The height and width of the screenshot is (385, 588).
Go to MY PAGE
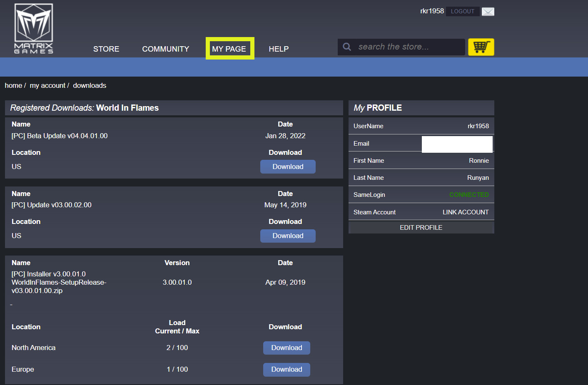(229, 49)
